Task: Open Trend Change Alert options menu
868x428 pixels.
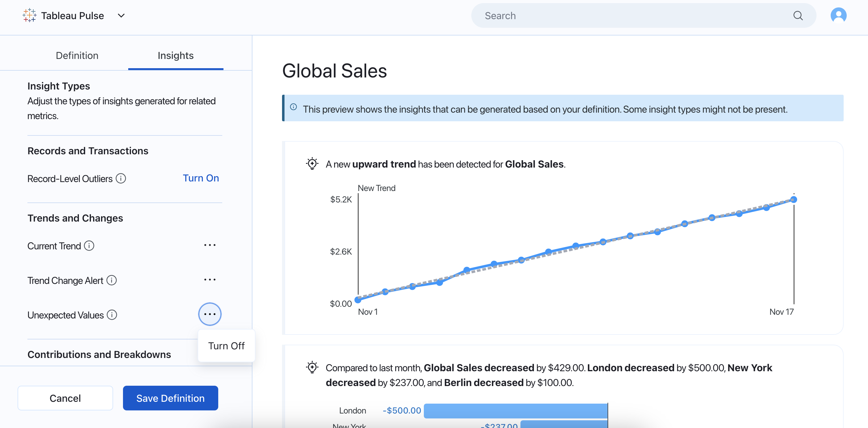Action: tap(210, 280)
